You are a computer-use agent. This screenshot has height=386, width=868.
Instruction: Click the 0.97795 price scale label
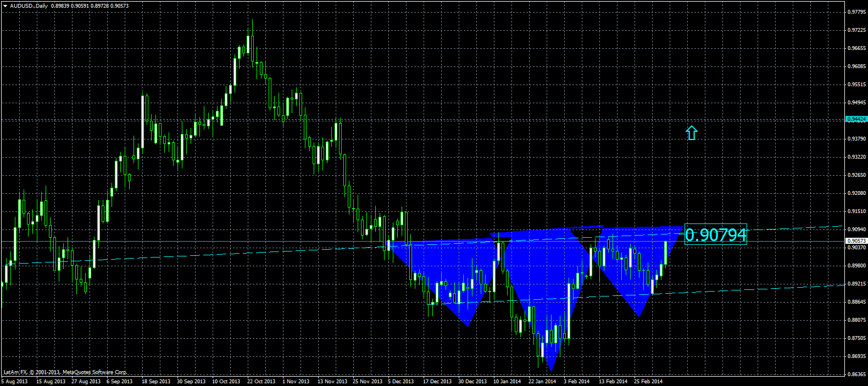857,12
